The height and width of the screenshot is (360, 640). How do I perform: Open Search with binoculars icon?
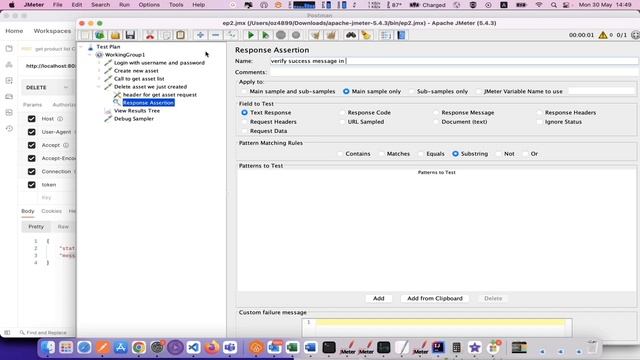351,35
